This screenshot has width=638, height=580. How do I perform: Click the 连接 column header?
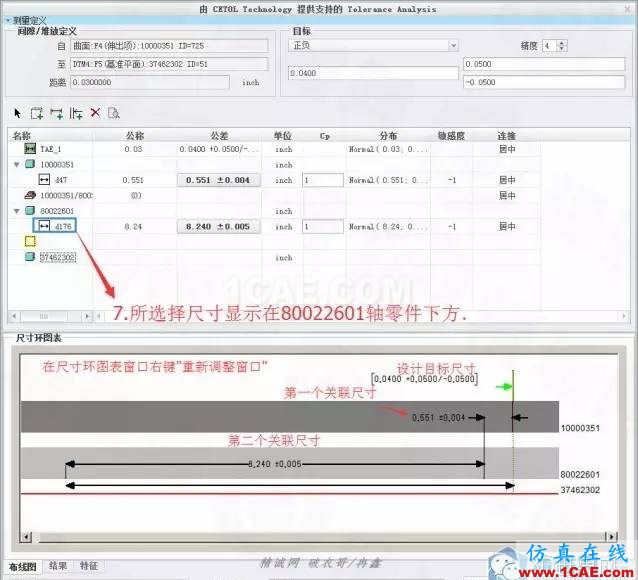507,136
